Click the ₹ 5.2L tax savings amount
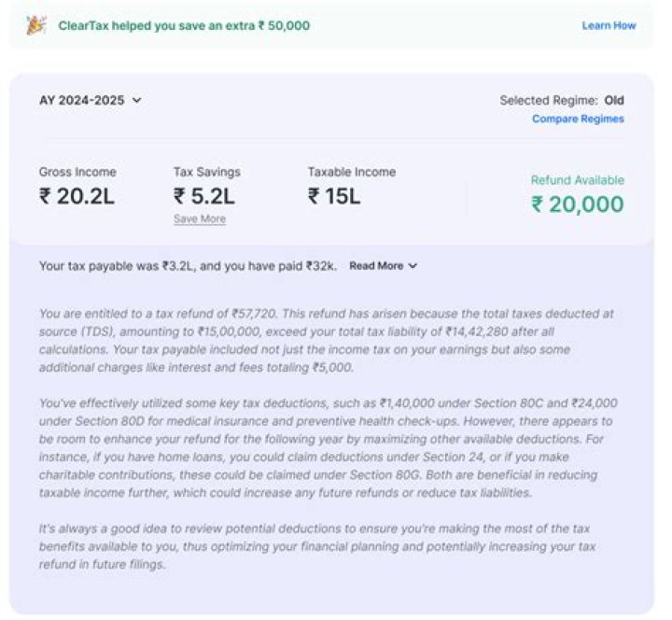The height and width of the screenshot is (620, 672). pyautogui.click(x=203, y=196)
